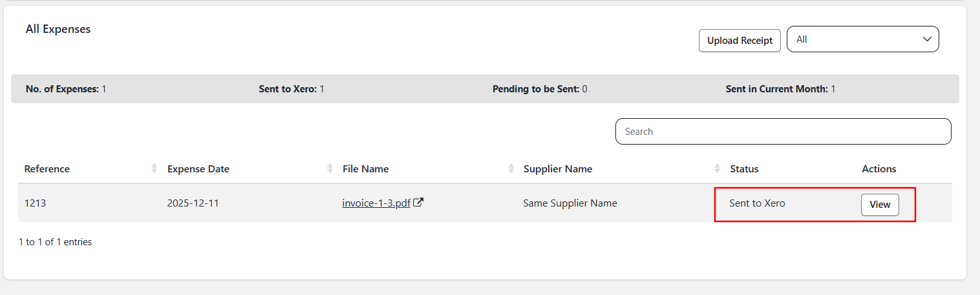Viewport: 980px width, 295px height.
Task: Click the All Expenses heading
Action: 58,29
